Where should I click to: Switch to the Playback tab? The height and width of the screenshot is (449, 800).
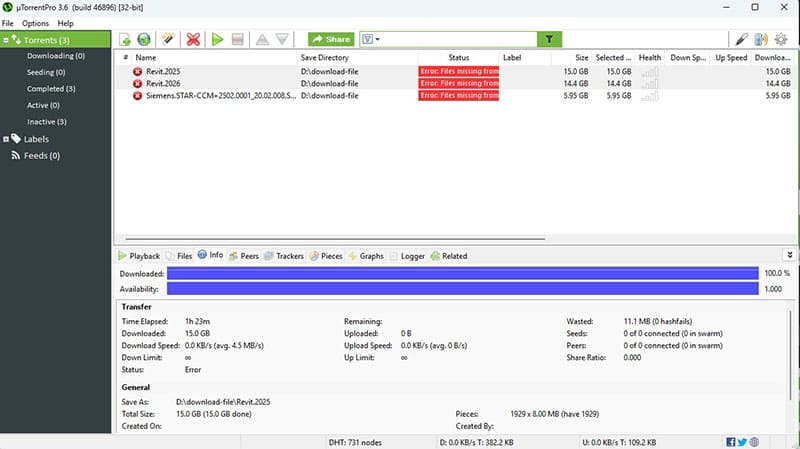click(x=139, y=256)
